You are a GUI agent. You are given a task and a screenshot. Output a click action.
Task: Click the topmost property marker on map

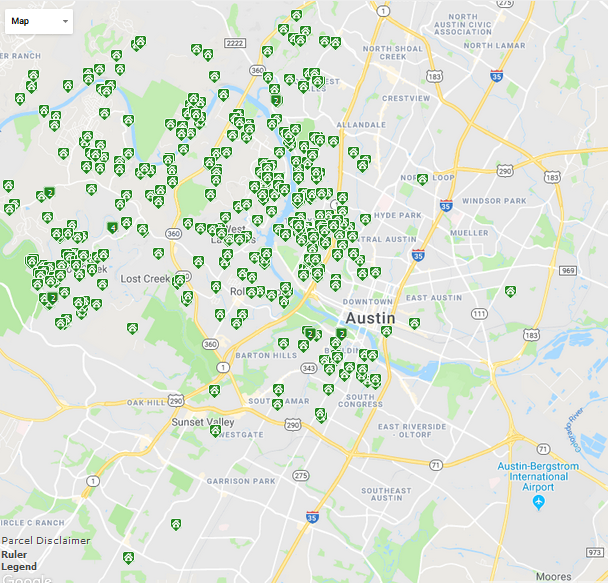click(296, 15)
